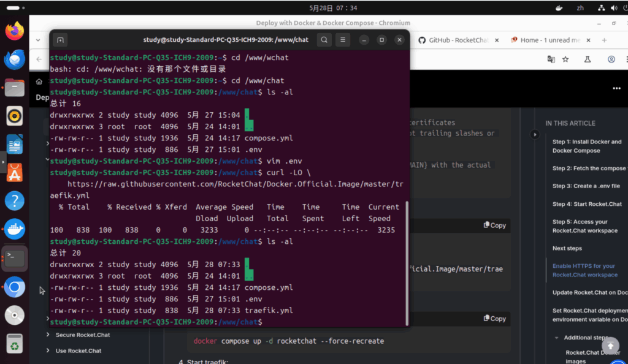
Task: Launch Thunderbird Mail from the dock
Action: pos(15,59)
